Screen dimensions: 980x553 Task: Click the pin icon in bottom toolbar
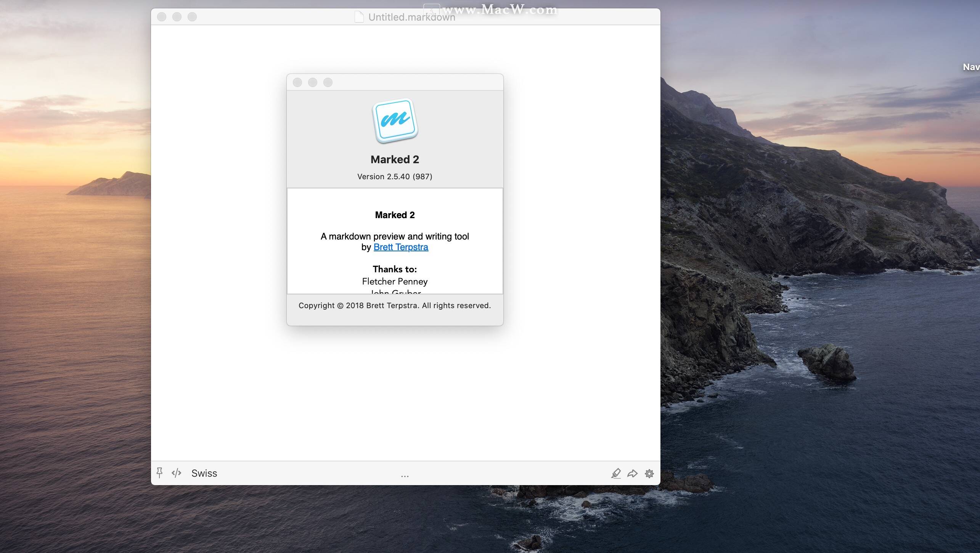click(159, 473)
